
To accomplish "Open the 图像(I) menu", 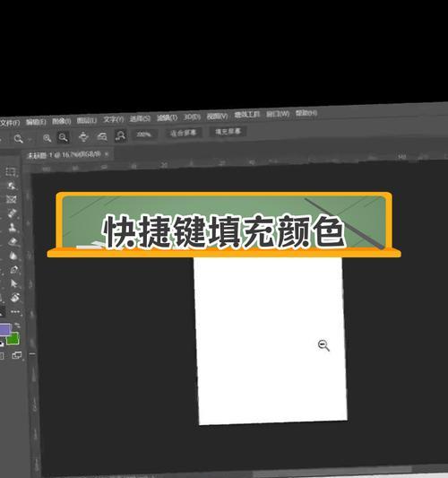I will pos(61,121).
